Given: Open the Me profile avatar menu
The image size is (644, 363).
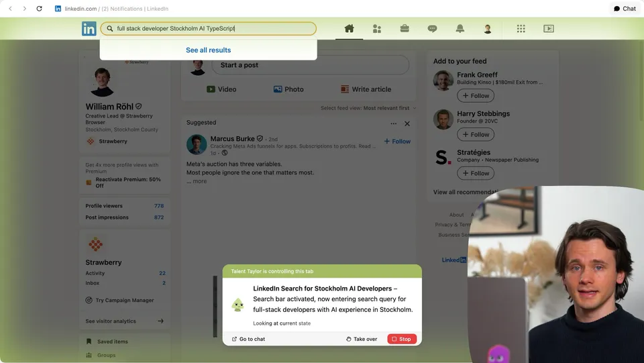Looking at the screenshot, I should (488, 29).
